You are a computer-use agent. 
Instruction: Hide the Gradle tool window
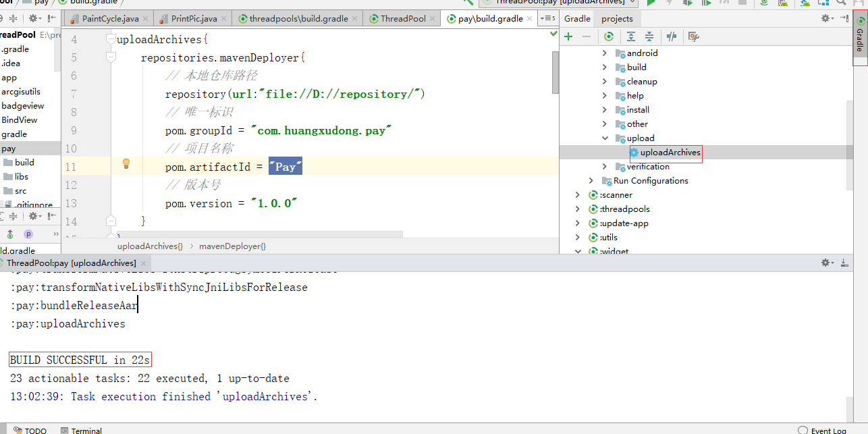click(844, 18)
